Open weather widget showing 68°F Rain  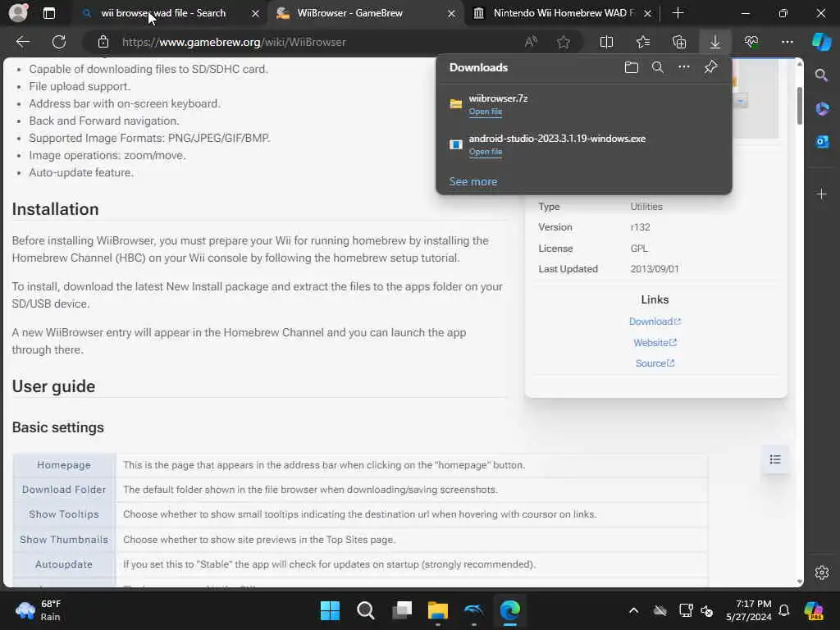(39, 610)
